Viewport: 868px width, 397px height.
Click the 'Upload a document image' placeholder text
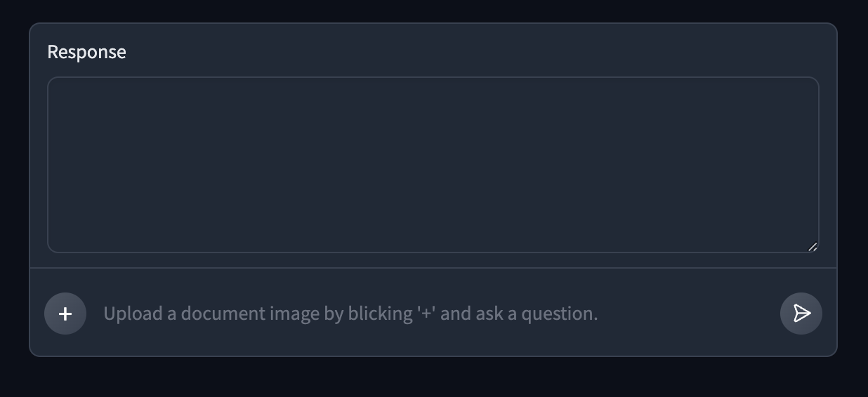[350, 314]
